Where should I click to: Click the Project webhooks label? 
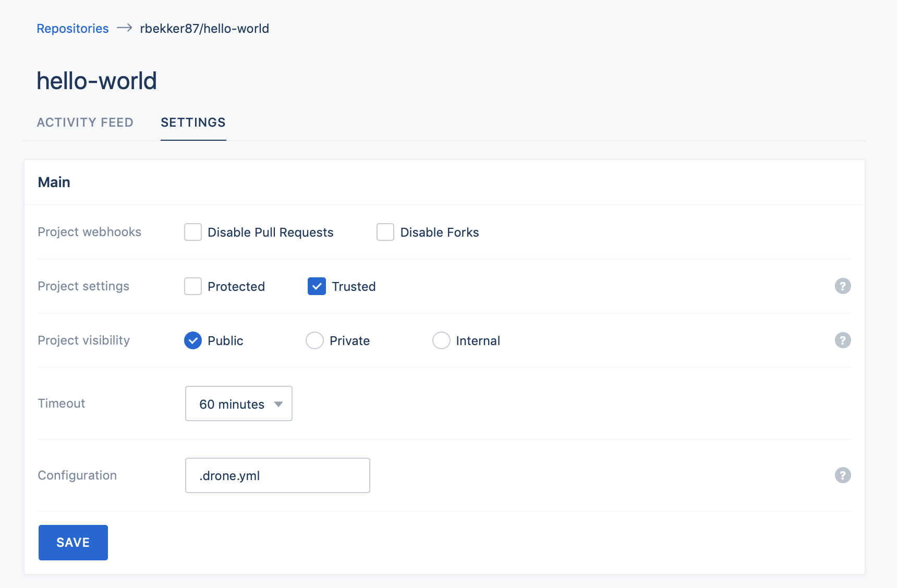click(89, 232)
